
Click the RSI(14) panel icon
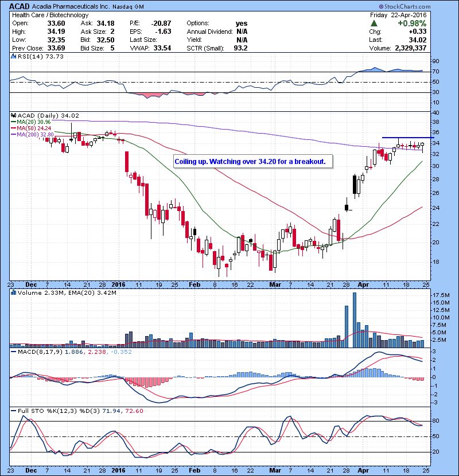click(x=14, y=56)
